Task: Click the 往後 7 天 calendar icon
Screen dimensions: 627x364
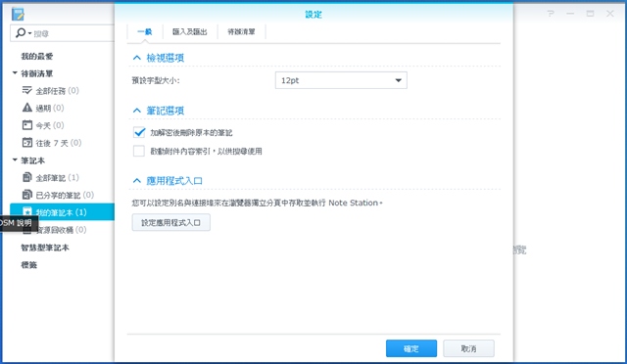Action: tap(26, 142)
